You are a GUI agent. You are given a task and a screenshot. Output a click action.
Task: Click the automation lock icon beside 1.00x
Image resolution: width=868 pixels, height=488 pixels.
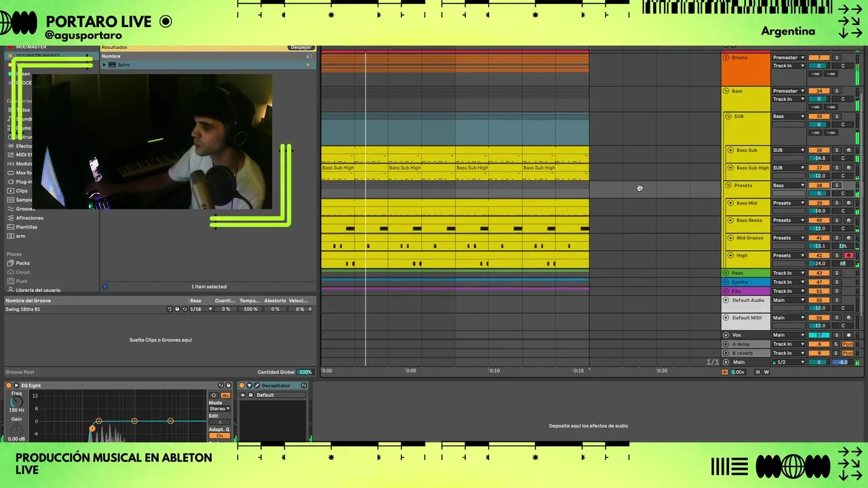[725, 372]
